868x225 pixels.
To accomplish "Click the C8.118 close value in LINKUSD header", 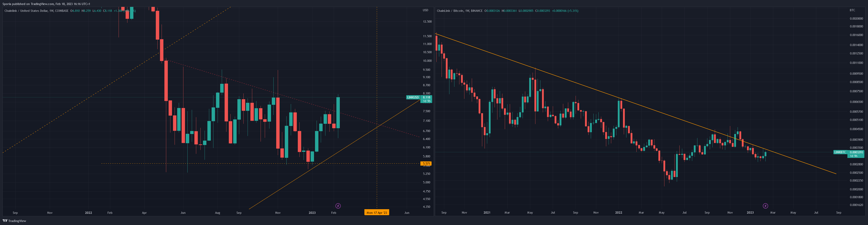I will (107, 11).
